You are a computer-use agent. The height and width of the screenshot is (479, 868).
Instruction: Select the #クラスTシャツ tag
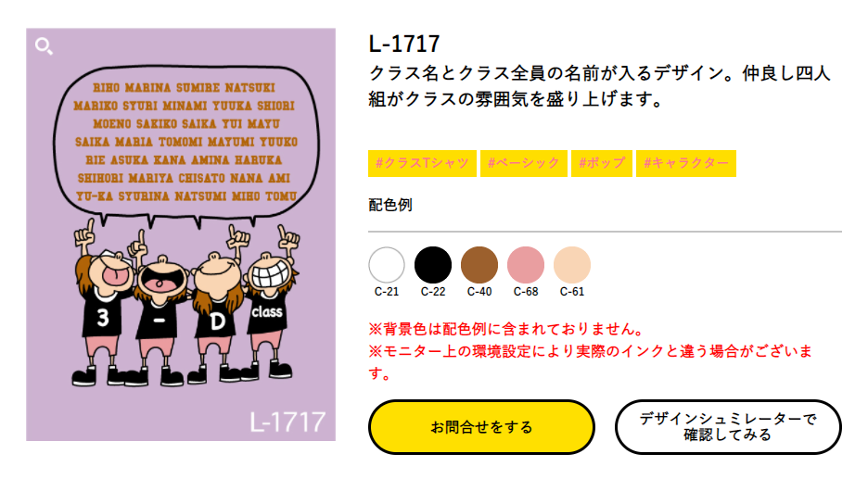tap(422, 163)
